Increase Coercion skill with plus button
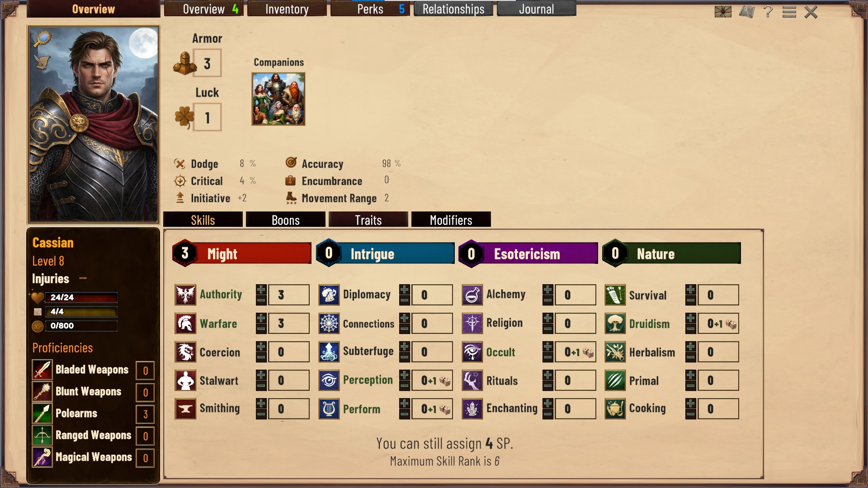Viewport: 868px width, 488px height. click(261, 347)
